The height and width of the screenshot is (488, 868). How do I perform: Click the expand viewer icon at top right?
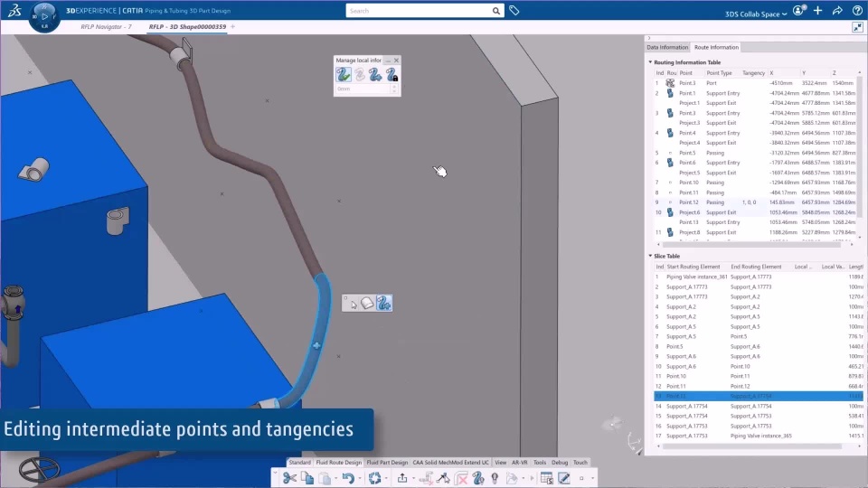point(857,27)
